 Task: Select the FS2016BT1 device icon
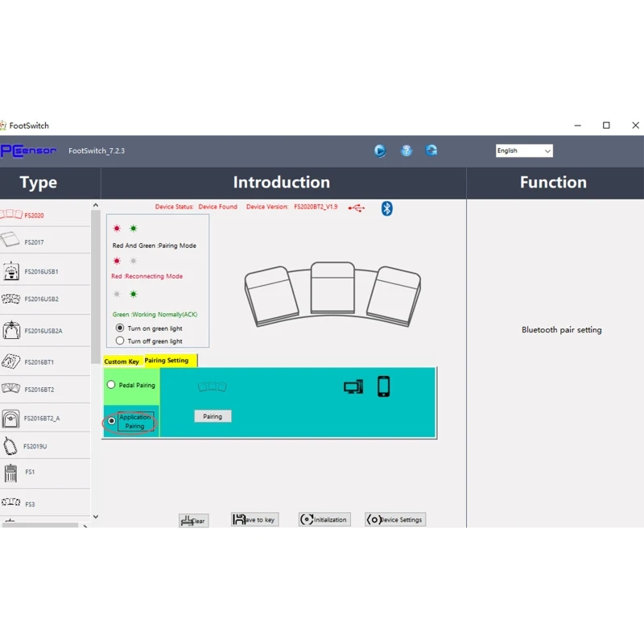(x=10, y=361)
